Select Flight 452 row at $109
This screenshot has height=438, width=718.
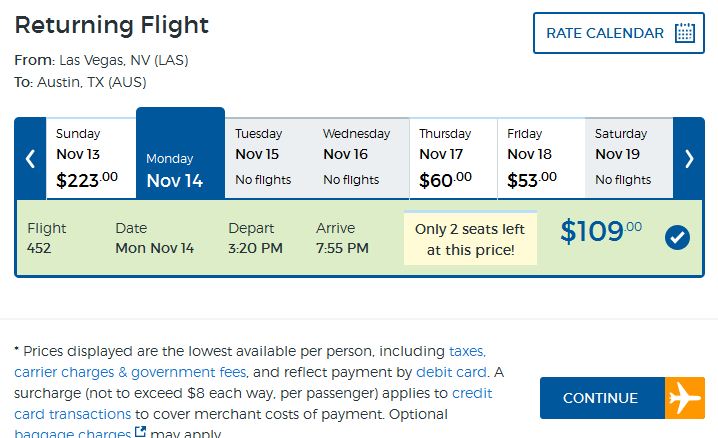point(359,238)
